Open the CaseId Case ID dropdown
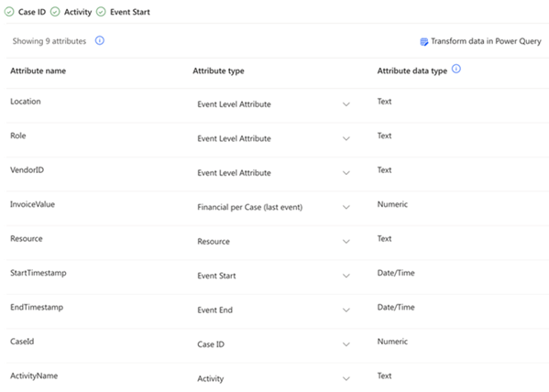Image resolution: width=549 pixels, height=392 pixels. (273, 344)
